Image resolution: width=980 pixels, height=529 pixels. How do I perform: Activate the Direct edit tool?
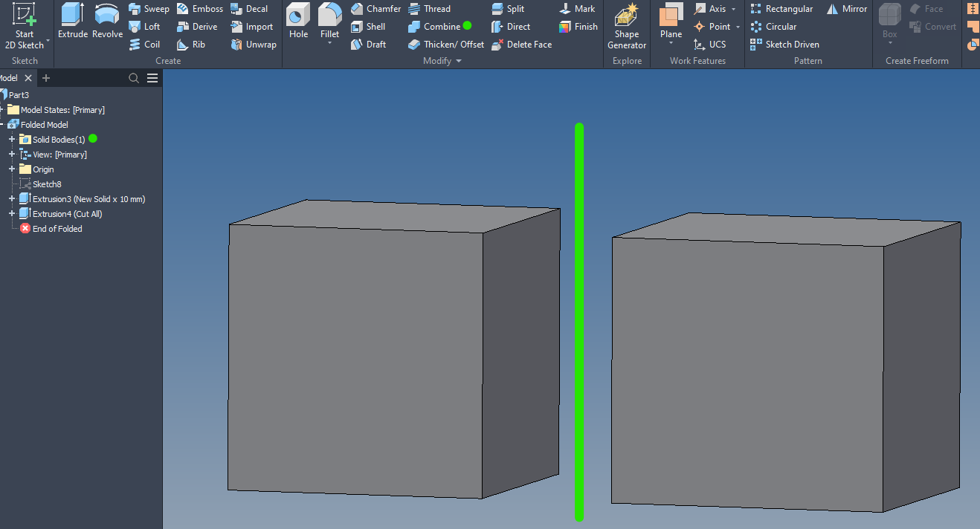(x=511, y=27)
